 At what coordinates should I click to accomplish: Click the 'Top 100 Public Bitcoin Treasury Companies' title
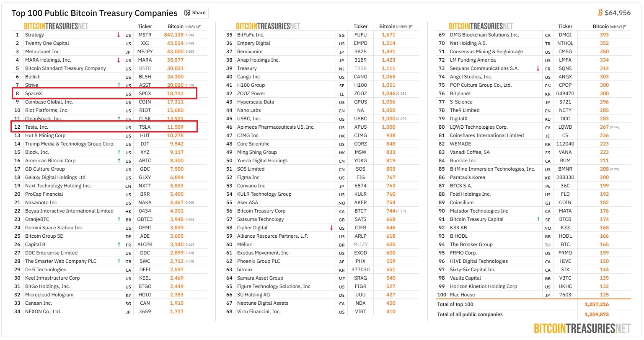point(94,13)
